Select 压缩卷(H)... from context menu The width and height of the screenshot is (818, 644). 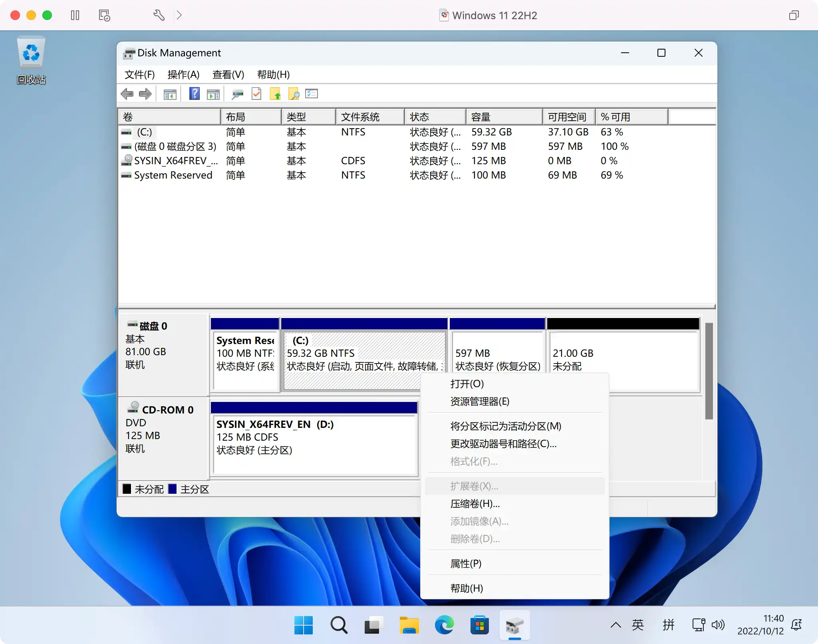(x=514, y=504)
